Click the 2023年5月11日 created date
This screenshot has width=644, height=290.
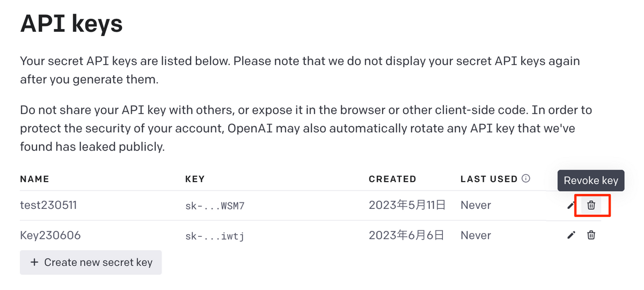[x=407, y=205]
